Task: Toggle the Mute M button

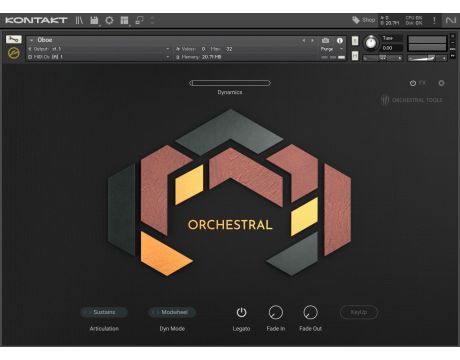Action: coord(355,56)
